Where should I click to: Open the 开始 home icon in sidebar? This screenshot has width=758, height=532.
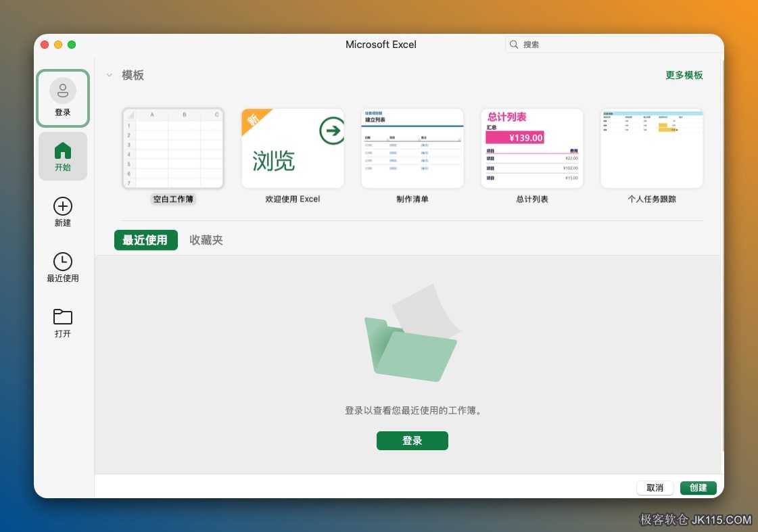(x=63, y=151)
